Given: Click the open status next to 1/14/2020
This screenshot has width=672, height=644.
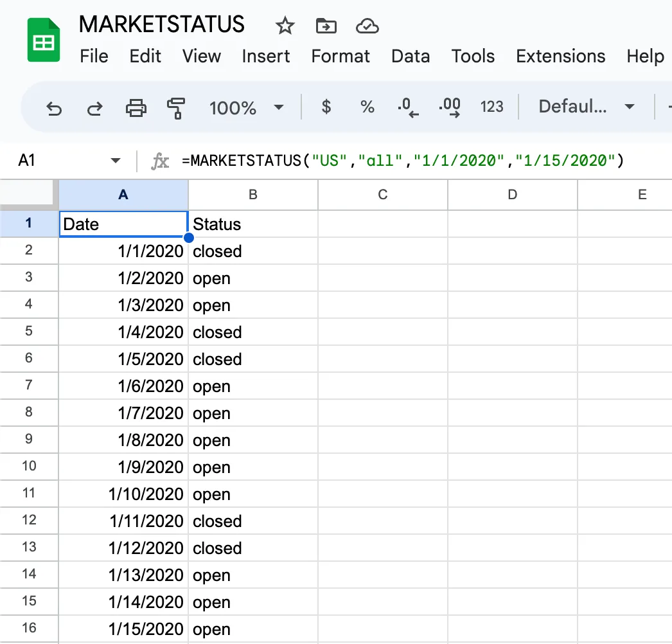Looking at the screenshot, I should pos(253,602).
